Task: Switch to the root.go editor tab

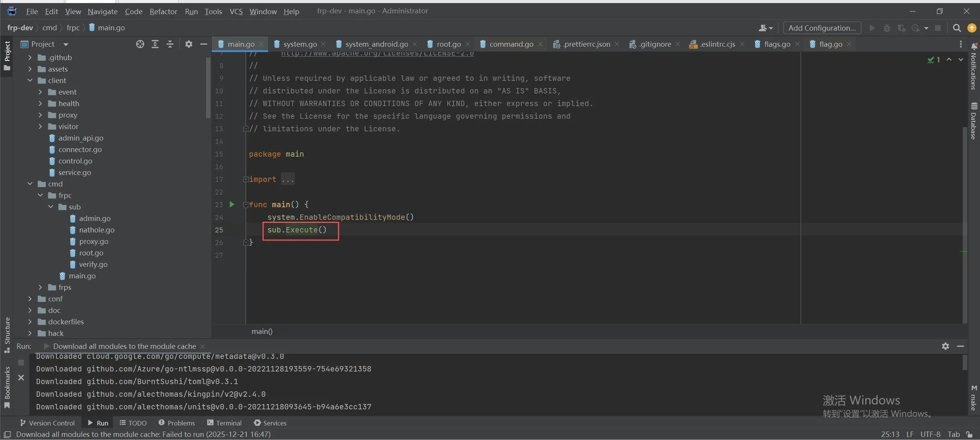Action: [x=448, y=44]
